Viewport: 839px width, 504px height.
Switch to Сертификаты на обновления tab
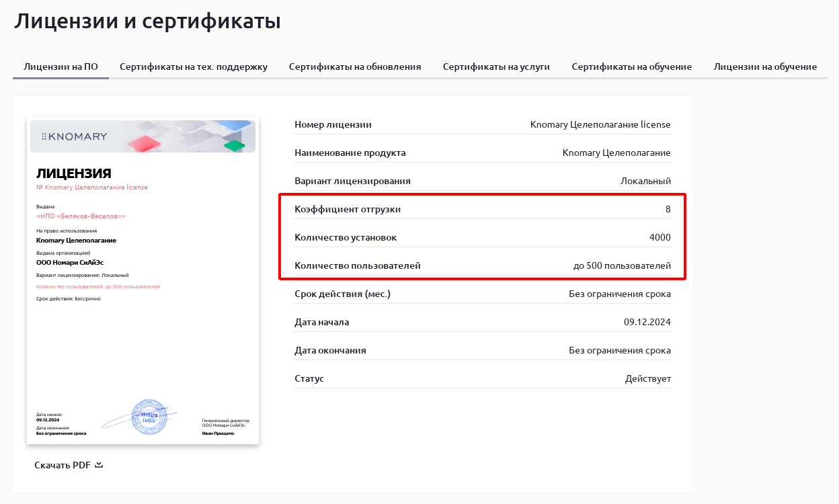pos(355,67)
